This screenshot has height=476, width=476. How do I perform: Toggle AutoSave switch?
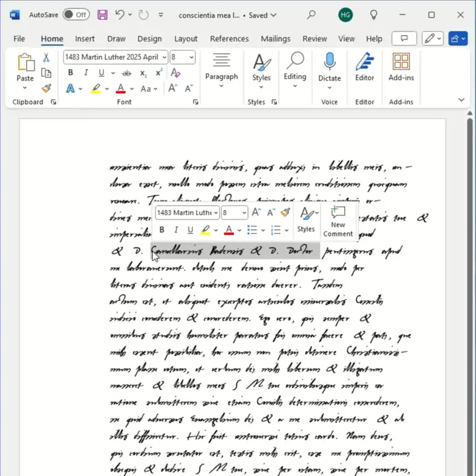[x=76, y=15]
